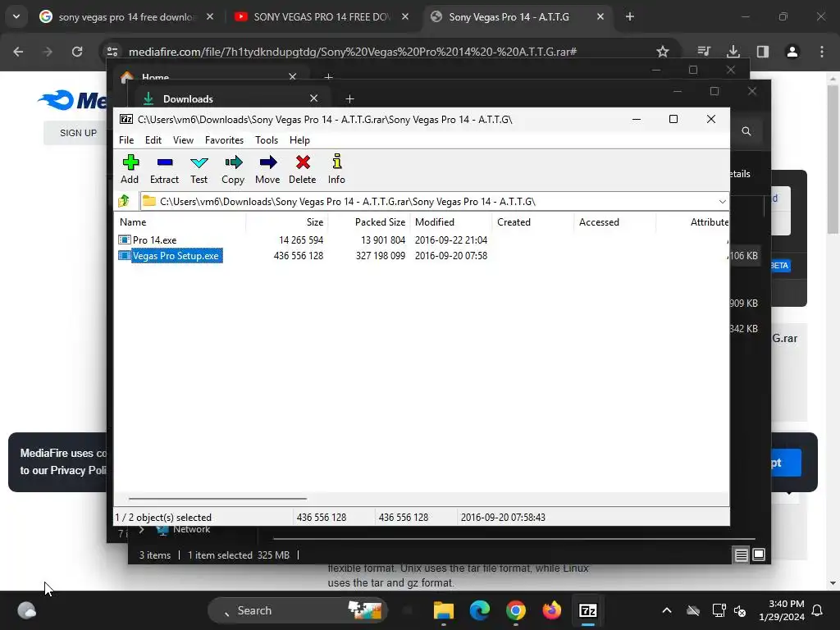This screenshot has height=630, width=840.
Task: Open the Chrome tab search dropdown arrow
Action: (x=16, y=16)
